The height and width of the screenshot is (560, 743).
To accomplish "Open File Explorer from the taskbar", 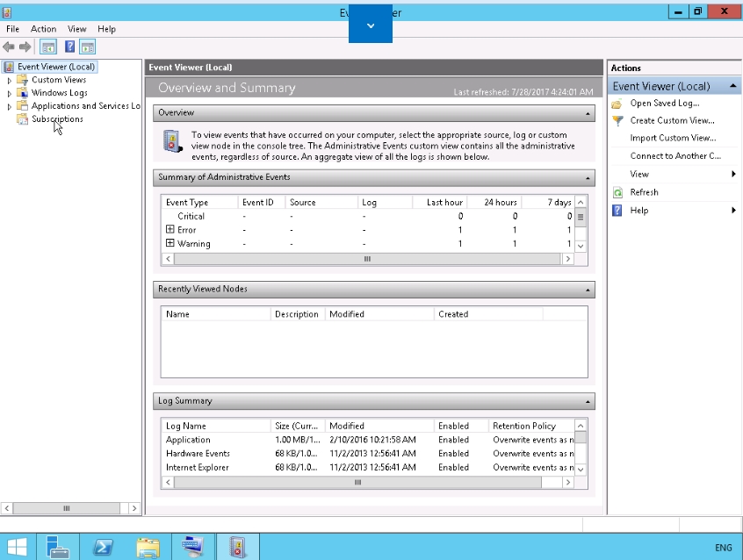I will pos(148,547).
